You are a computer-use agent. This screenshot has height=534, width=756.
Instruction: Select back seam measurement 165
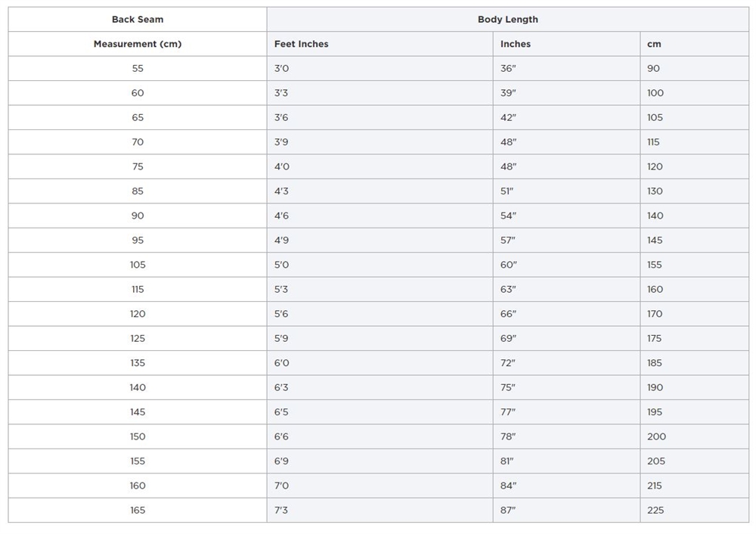138,511
